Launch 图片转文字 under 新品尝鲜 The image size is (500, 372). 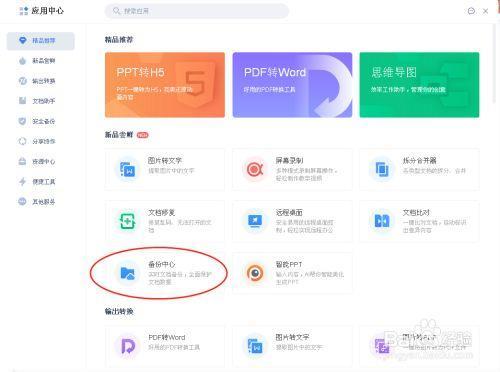pyautogui.click(x=165, y=169)
